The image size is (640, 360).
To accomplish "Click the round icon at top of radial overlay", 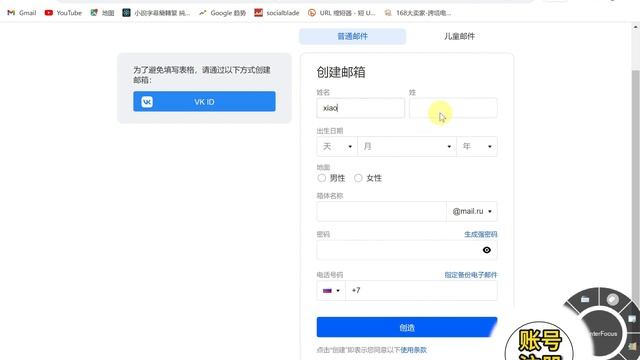I will point(612,300).
